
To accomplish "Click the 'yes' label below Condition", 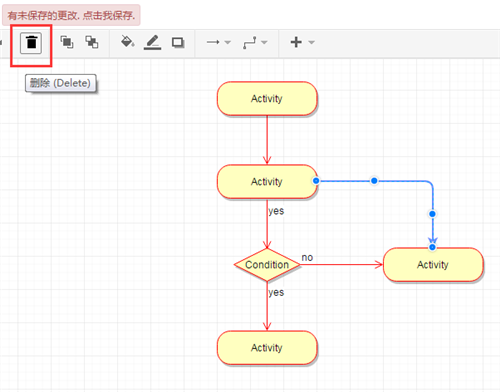I will pyautogui.click(x=276, y=292).
